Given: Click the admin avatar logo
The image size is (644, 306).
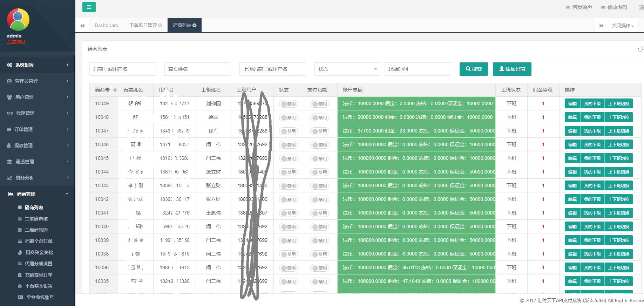Looking at the screenshot, I should (x=18, y=20).
